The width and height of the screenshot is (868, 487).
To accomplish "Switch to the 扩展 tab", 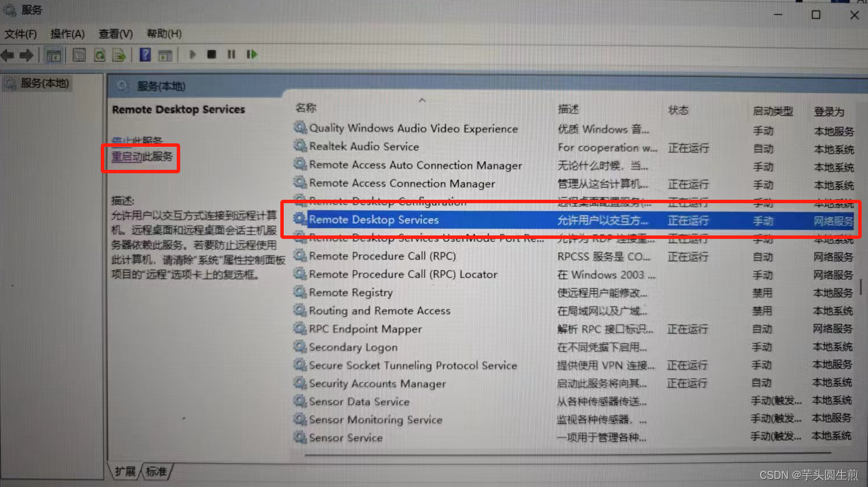I will click(125, 471).
